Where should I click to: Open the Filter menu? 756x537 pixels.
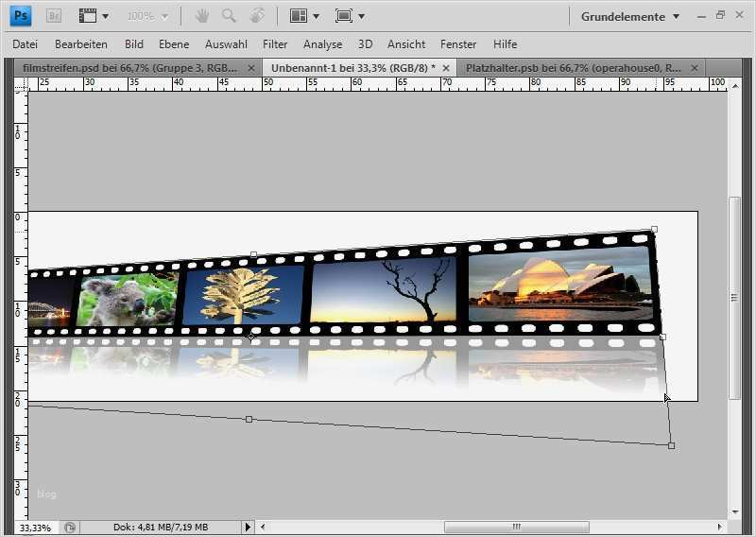(275, 44)
